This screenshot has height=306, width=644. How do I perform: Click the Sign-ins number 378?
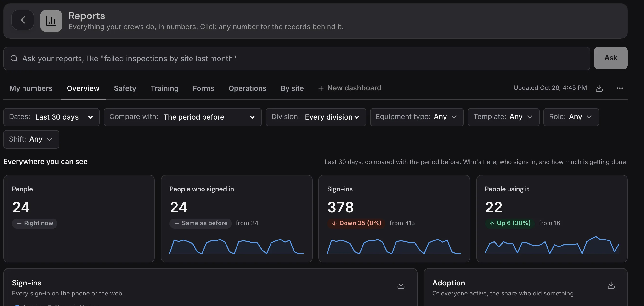[x=340, y=207]
